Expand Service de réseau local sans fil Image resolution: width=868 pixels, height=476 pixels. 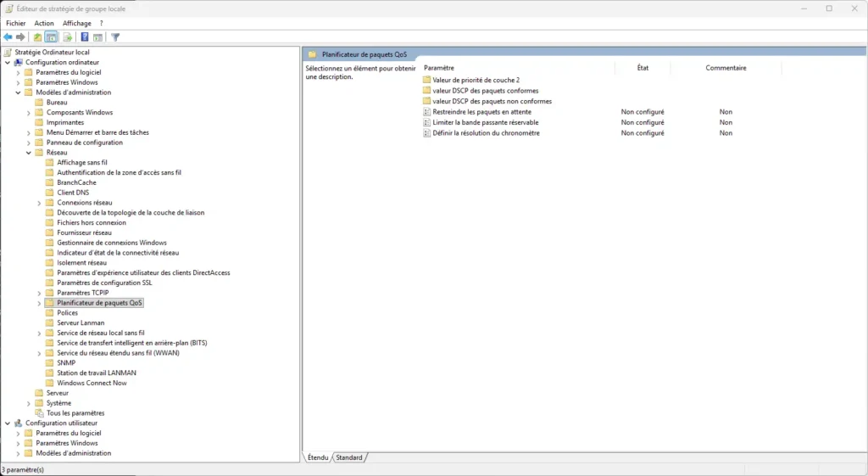[39, 333]
